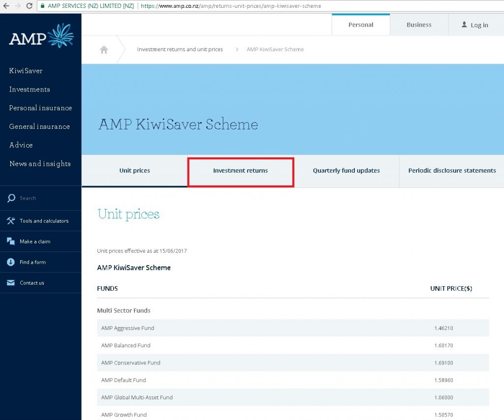Open the KiwiSaver menu item
This screenshot has height=420, width=504.
26,71
